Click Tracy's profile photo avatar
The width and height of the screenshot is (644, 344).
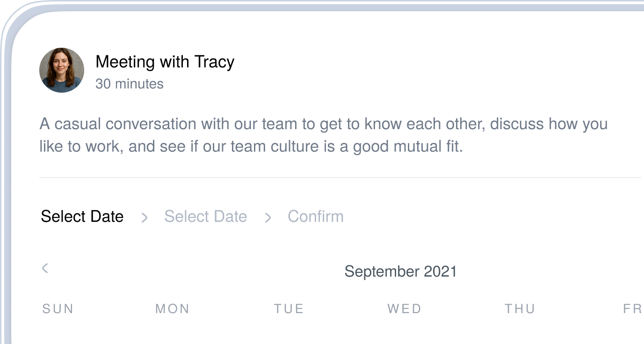[62, 70]
